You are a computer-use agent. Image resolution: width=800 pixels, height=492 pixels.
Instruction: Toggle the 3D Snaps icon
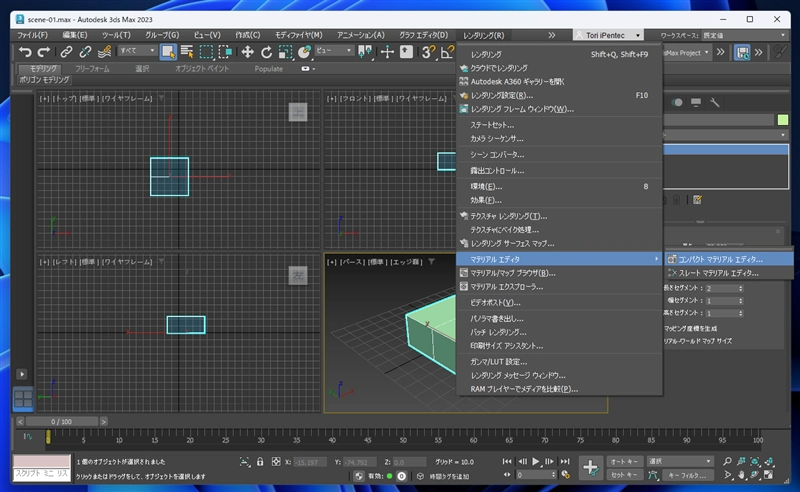429,52
